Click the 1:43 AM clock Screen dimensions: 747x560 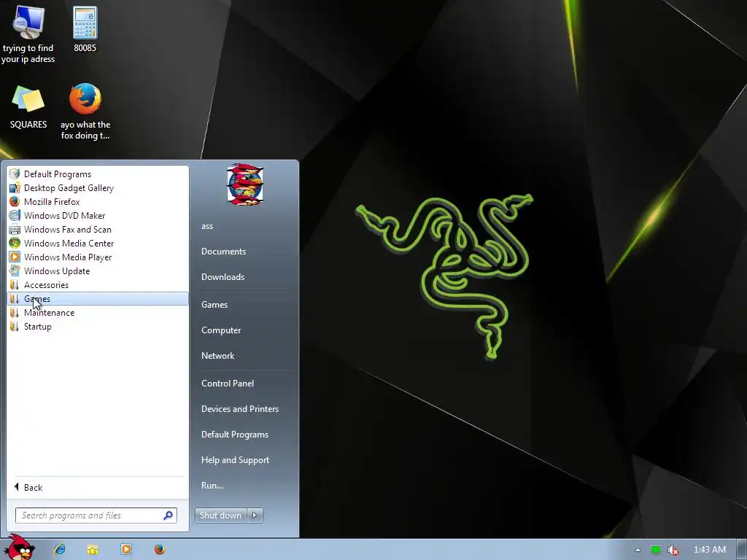pyautogui.click(x=709, y=550)
